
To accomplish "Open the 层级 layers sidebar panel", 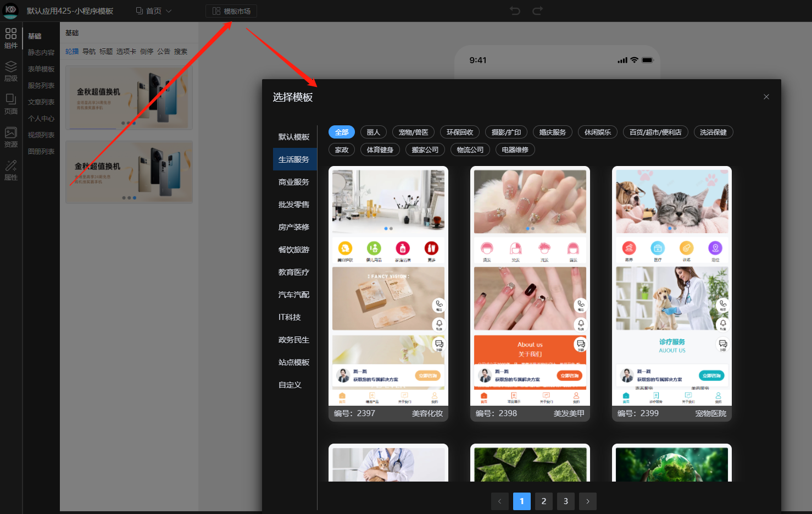I will coord(11,71).
